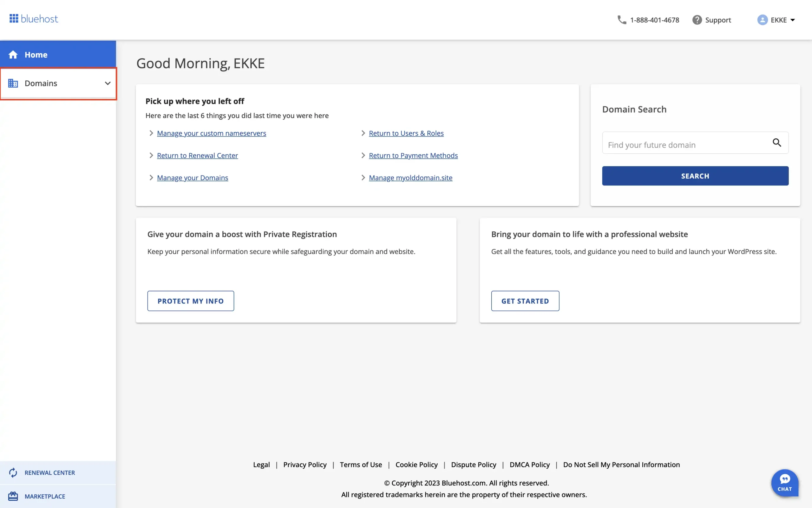The width and height of the screenshot is (812, 508).
Task: Open Return to Payment Methods link
Action: 413,155
